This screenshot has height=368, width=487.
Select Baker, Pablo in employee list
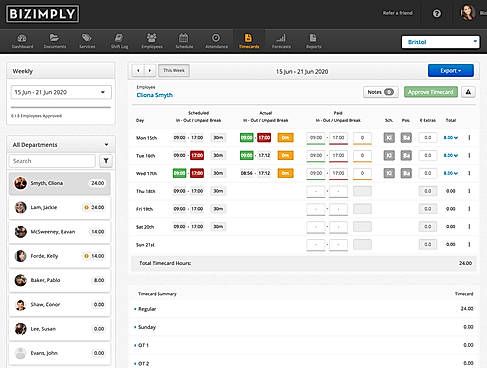coord(60,280)
